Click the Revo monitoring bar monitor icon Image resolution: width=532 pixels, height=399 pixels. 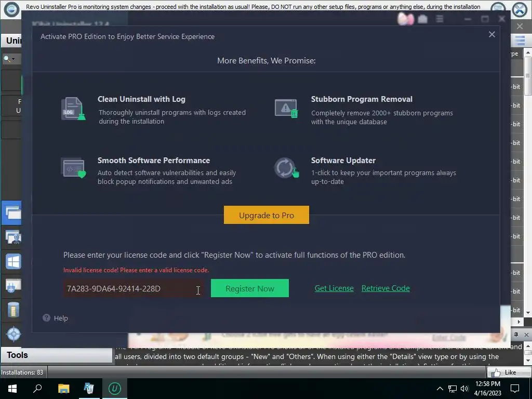(498, 9)
